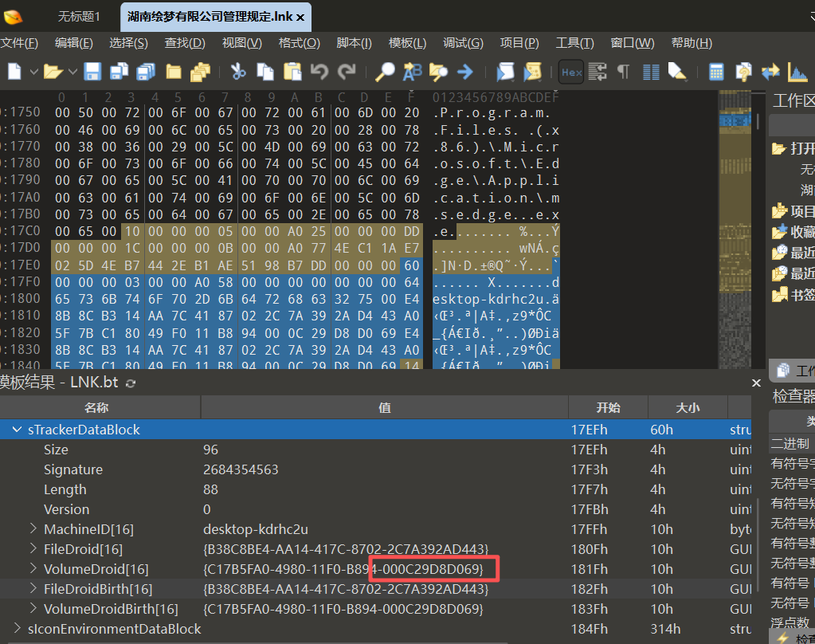Viewport: 815px width, 644px height.
Task: Click the Open File folder icon
Action: (53, 71)
